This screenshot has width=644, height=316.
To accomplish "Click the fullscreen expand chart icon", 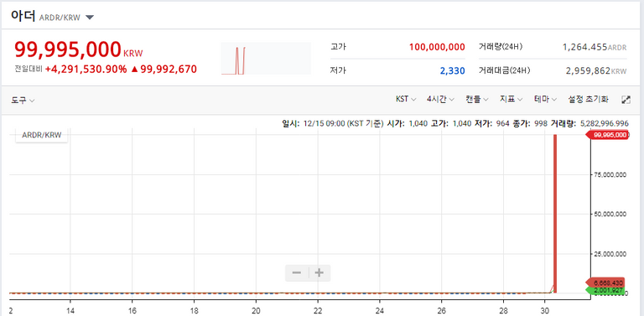I will coord(626,99).
